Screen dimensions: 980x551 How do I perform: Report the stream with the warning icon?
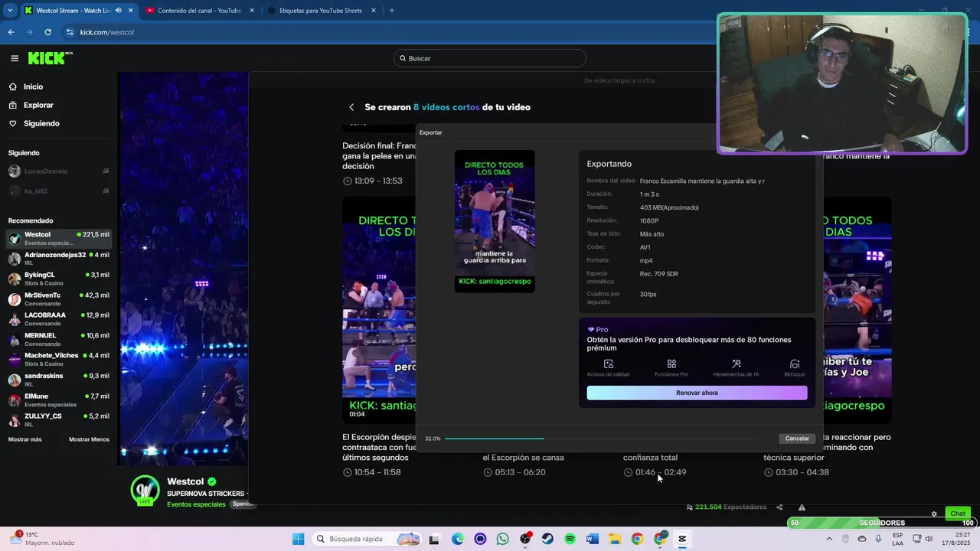(x=802, y=507)
